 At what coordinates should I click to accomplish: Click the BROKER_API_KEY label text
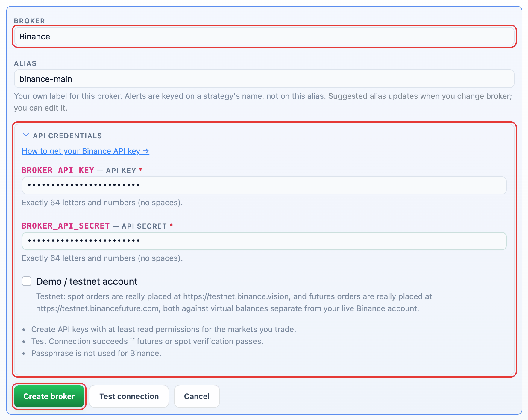point(58,170)
